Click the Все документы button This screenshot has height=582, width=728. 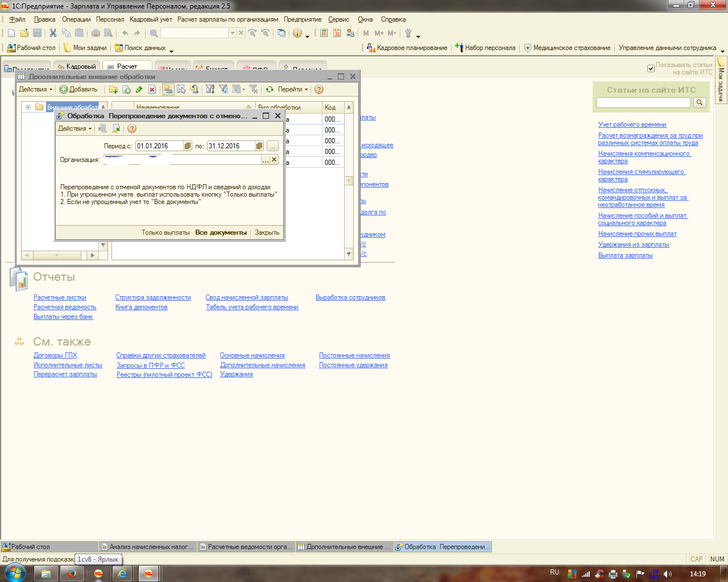[x=221, y=232]
